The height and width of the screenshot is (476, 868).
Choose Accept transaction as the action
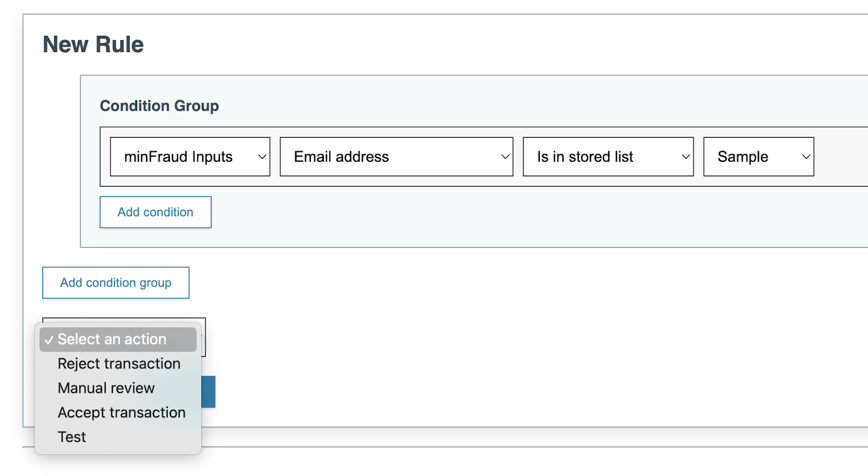tap(122, 412)
